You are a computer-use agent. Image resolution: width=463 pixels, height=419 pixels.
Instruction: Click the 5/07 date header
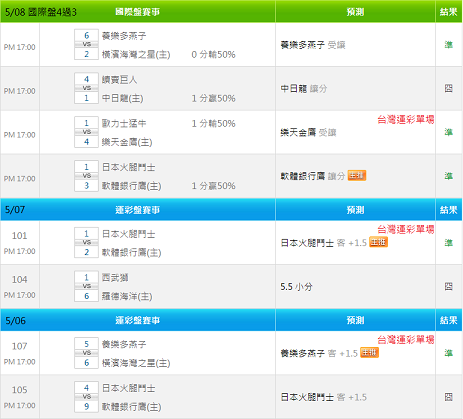15,210
